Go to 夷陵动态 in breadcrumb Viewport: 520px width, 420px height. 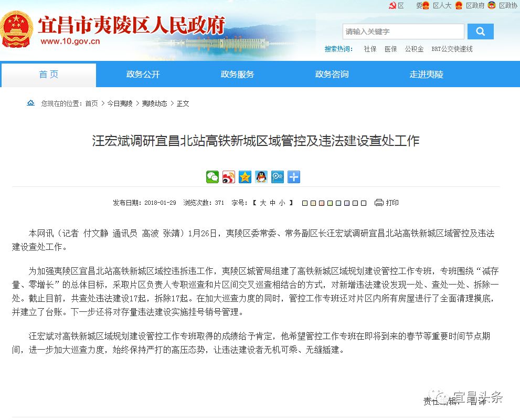tap(155, 103)
